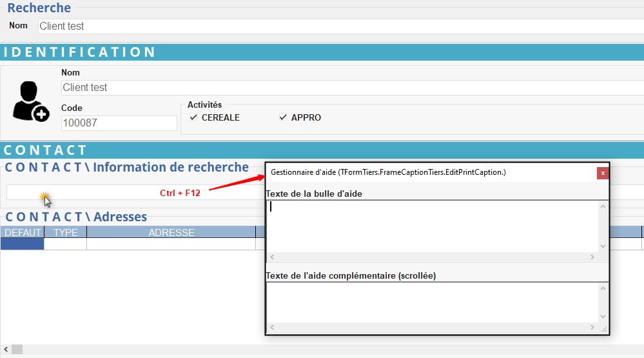Click the Identification Nom field
The image size is (644, 358).
348,88
